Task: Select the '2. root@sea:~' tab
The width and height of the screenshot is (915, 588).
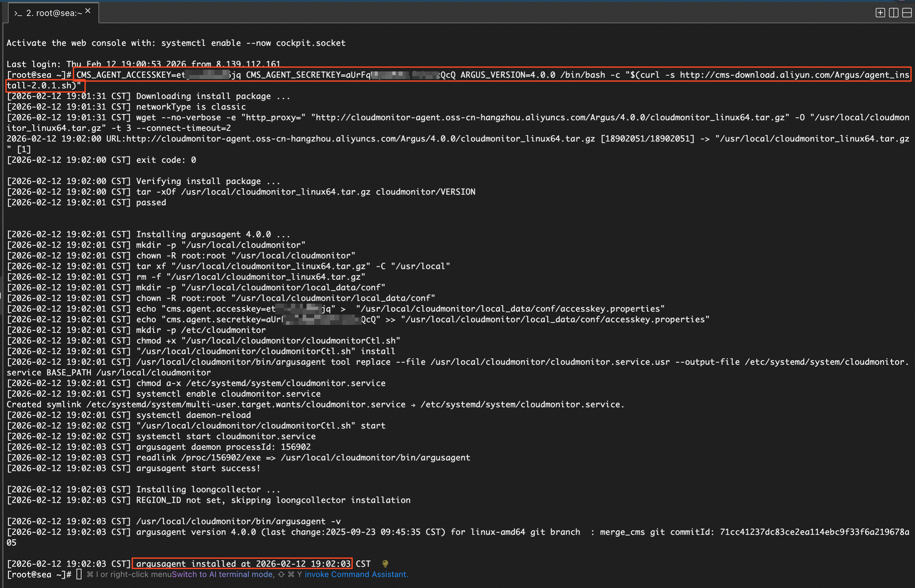Action: [54, 13]
